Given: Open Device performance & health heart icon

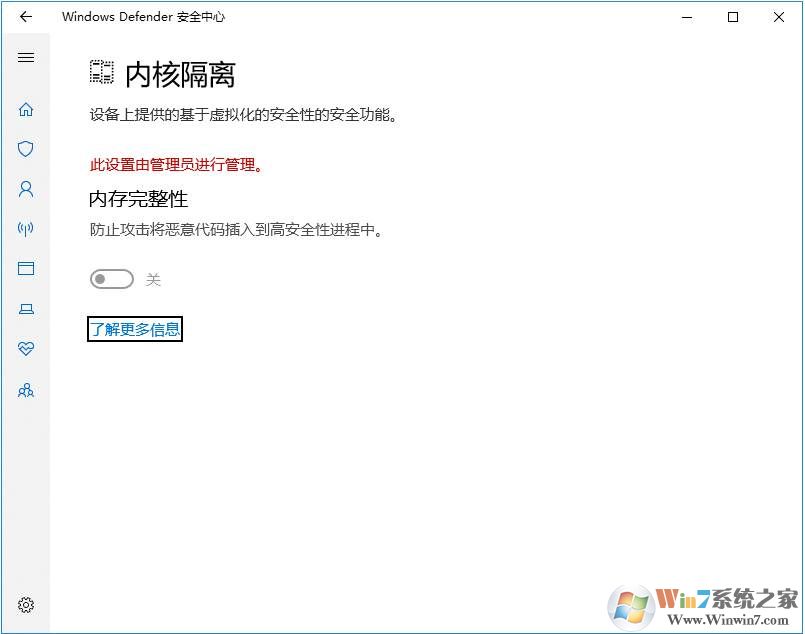Looking at the screenshot, I should [26, 349].
